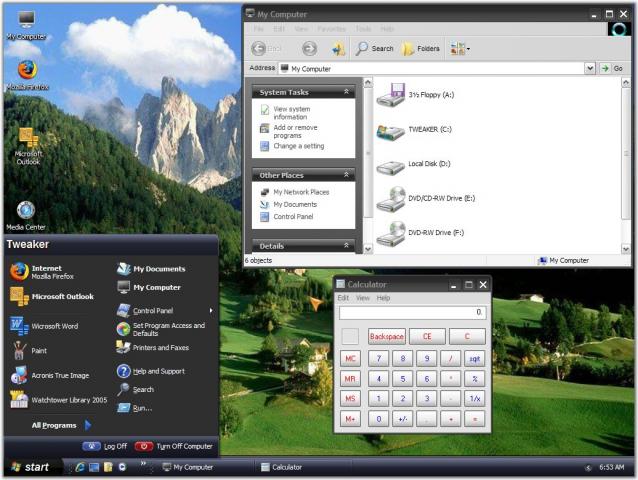Click the C clear button in Calculator
This screenshot has width=638, height=480.
[x=467, y=336]
